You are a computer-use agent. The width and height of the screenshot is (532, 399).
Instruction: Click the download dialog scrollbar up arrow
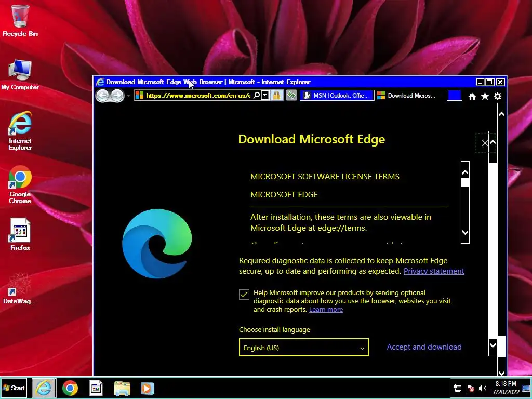(493, 142)
